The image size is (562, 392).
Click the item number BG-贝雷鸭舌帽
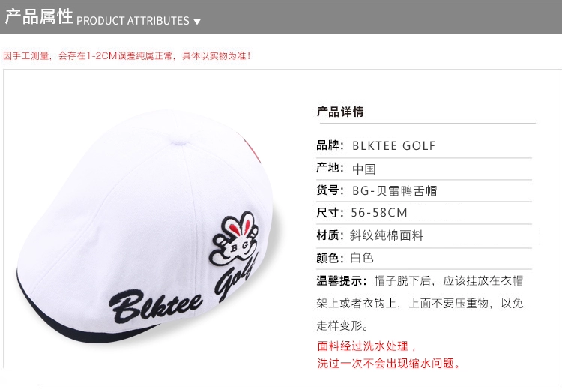tap(394, 191)
